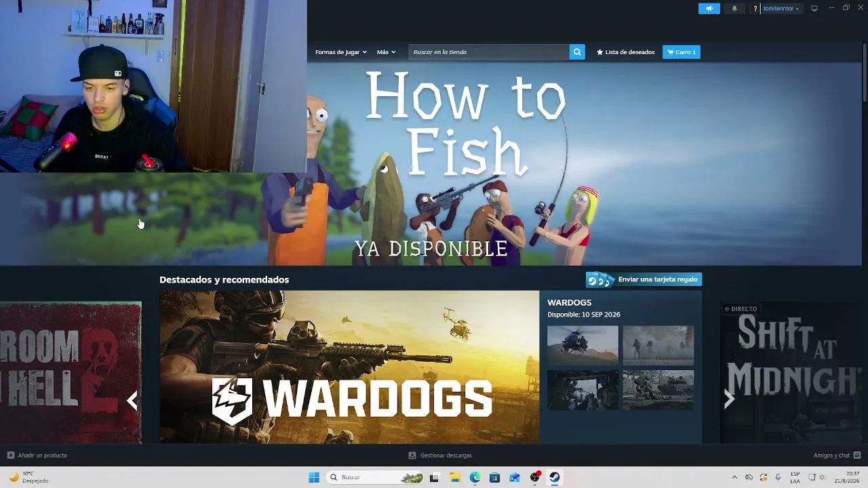Open the WARDOGS featured capsule image
Image resolution: width=868 pixels, height=488 pixels.
tap(349, 367)
